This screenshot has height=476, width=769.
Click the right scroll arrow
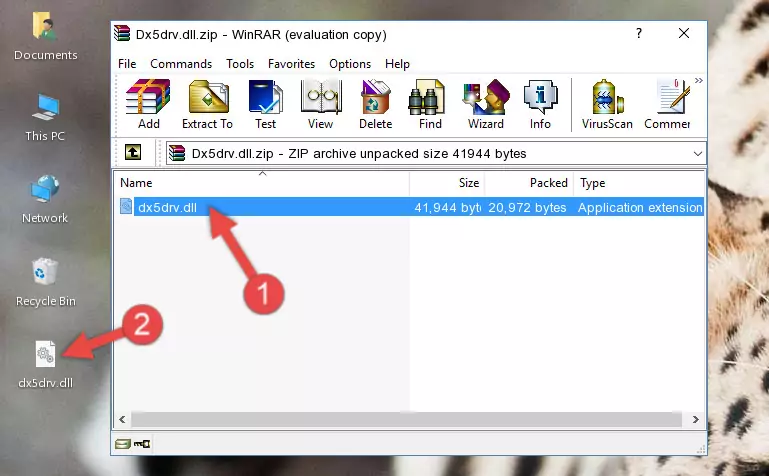(695, 420)
